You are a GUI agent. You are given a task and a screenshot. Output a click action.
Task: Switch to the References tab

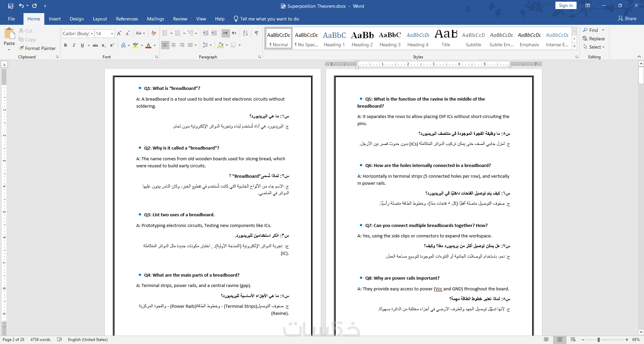(127, 19)
